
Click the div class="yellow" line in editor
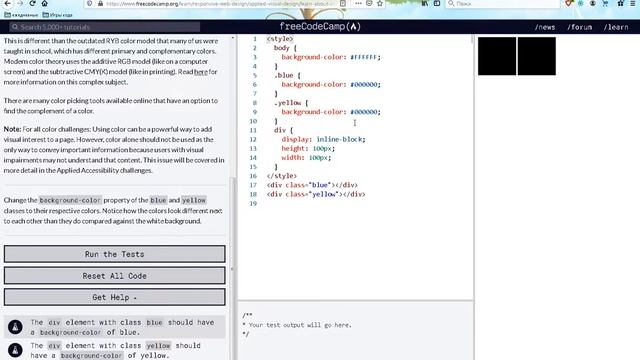(316, 194)
